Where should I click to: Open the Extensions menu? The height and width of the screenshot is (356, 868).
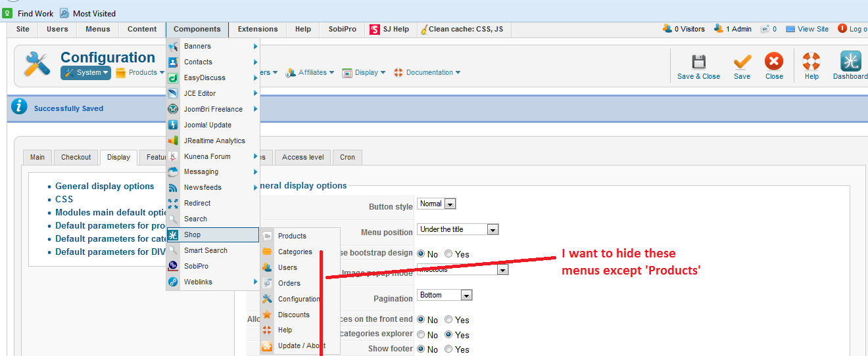258,30
